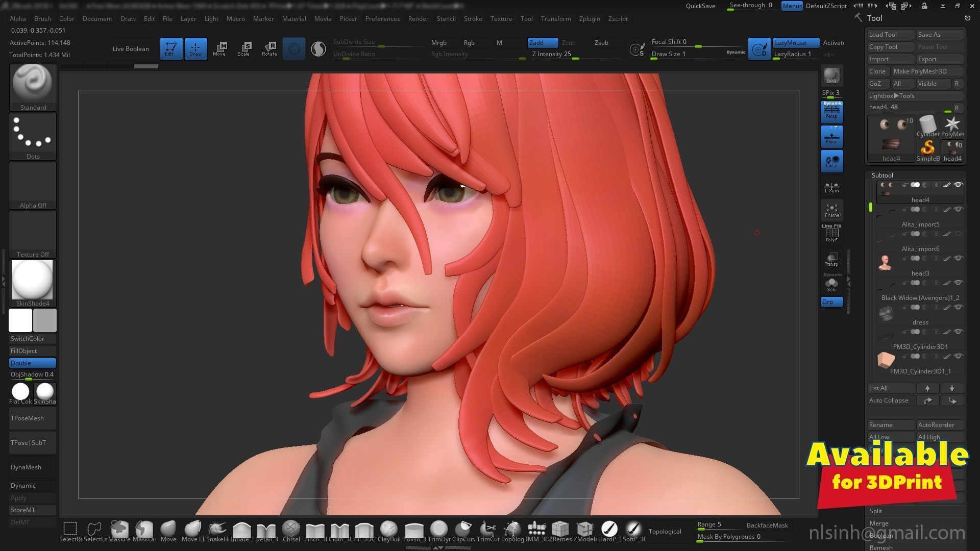Toggle visibility of head3 subtool
The width and height of the screenshot is (980, 551).
pos(958,258)
